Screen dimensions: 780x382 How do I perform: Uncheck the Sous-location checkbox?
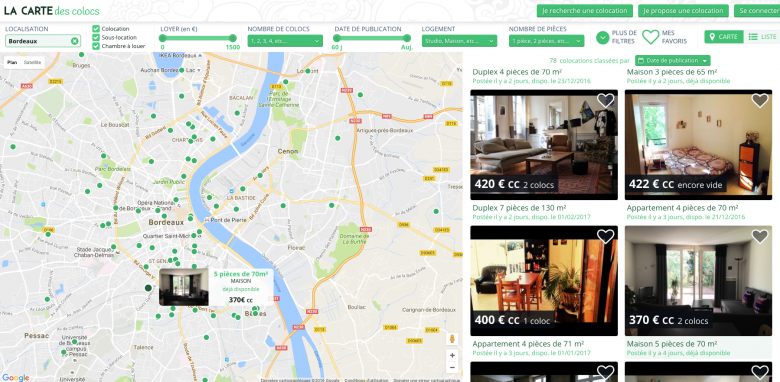pyautogui.click(x=96, y=37)
